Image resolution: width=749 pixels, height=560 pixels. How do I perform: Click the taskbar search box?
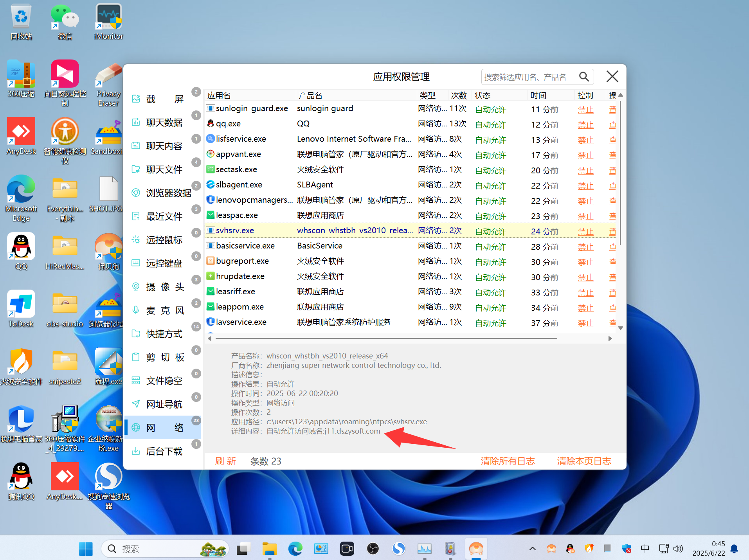point(165,549)
